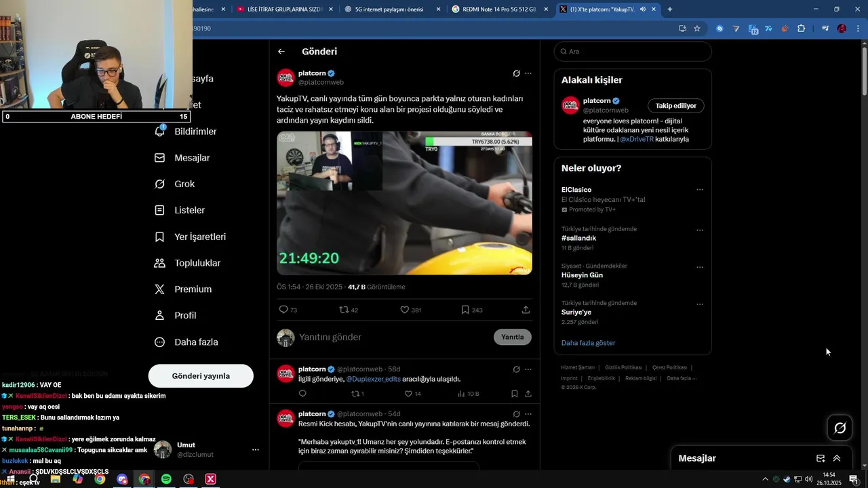Open options for ElClasico trend

click(700, 190)
